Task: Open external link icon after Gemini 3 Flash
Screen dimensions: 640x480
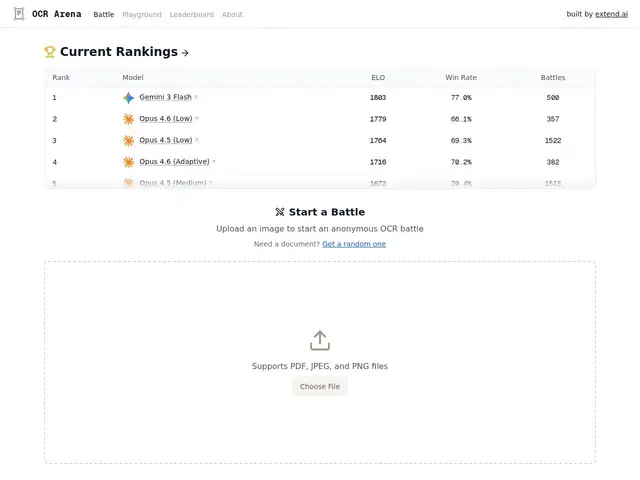Action: coord(196,97)
